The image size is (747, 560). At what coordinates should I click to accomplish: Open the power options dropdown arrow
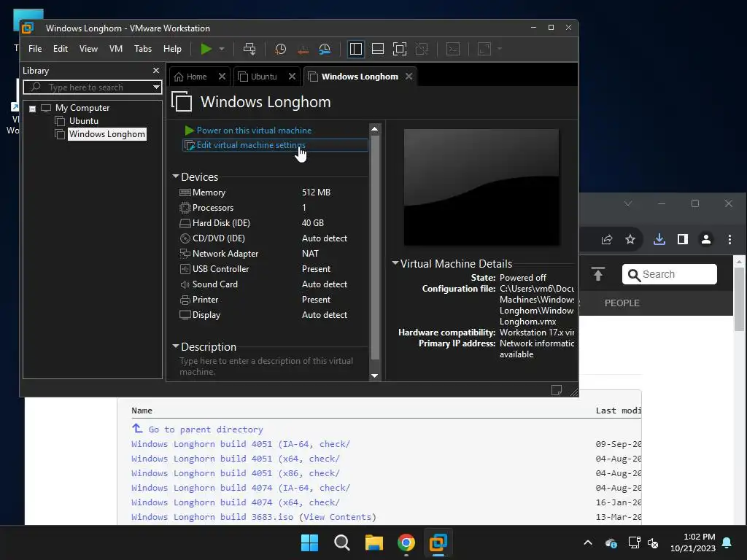[222, 49]
